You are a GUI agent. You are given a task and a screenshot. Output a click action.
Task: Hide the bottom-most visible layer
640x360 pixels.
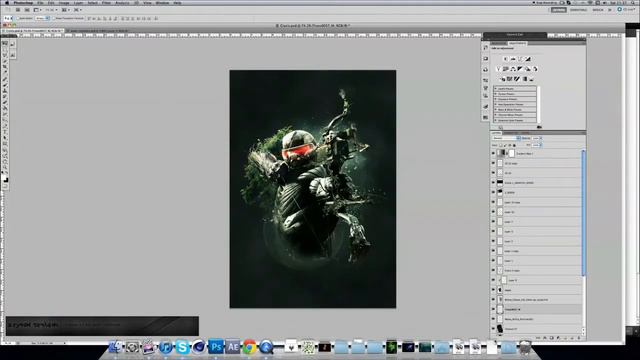(x=493, y=329)
